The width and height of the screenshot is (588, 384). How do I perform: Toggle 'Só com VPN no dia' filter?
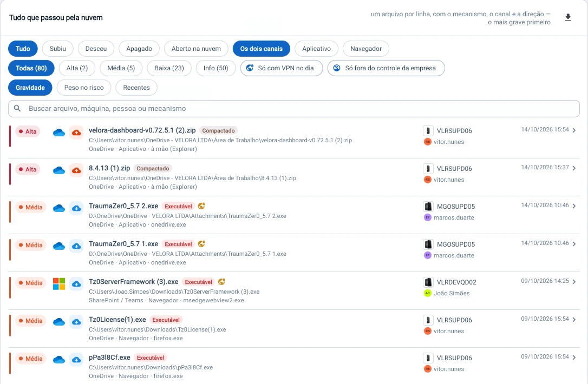(281, 68)
